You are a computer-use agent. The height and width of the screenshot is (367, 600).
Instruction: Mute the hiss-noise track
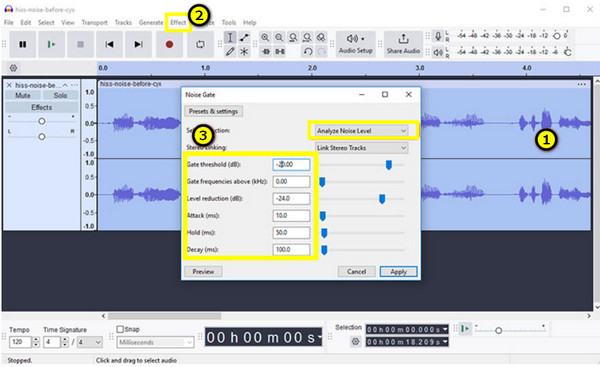pyautogui.click(x=23, y=95)
